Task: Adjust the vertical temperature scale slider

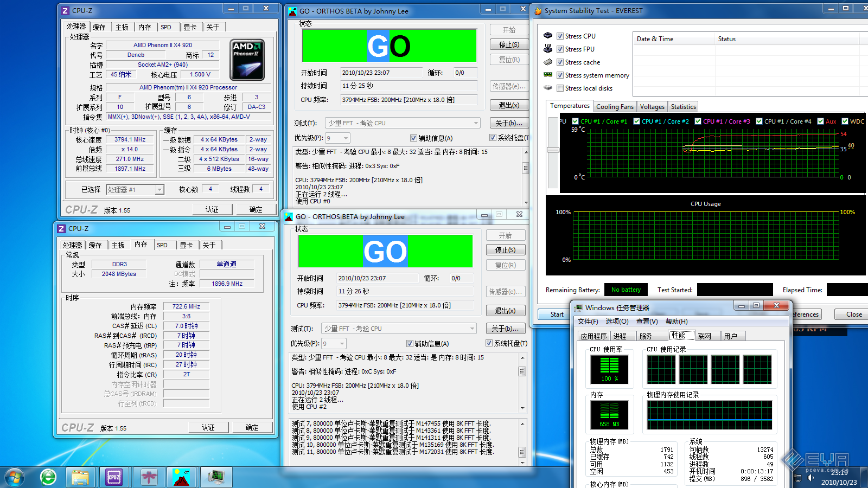Action: (x=553, y=150)
